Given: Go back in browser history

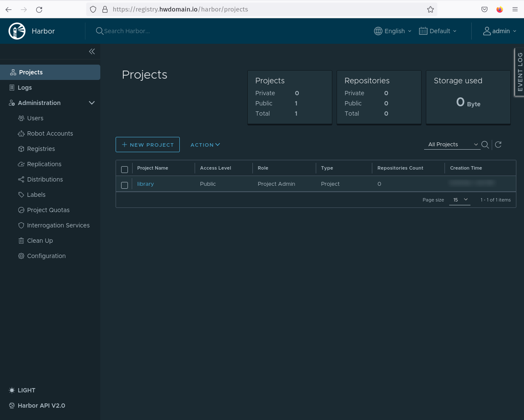Looking at the screenshot, I should point(8,9).
